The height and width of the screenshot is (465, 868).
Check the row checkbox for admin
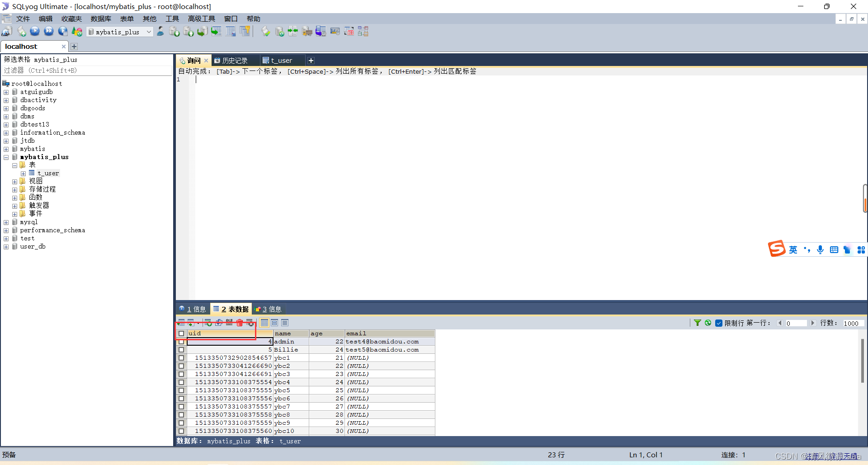point(181,342)
